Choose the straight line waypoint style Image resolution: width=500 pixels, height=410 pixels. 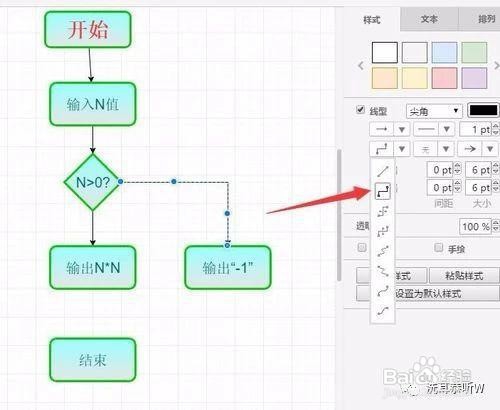[x=383, y=171]
